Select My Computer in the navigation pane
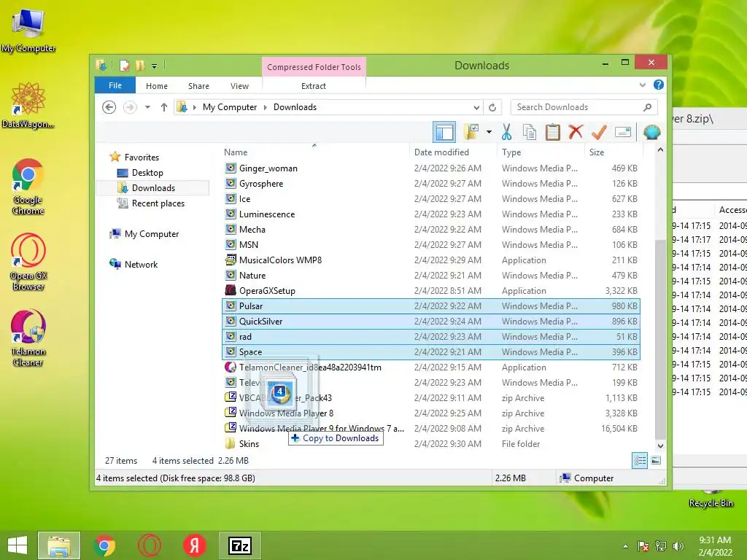The height and width of the screenshot is (560, 747). (x=152, y=234)
